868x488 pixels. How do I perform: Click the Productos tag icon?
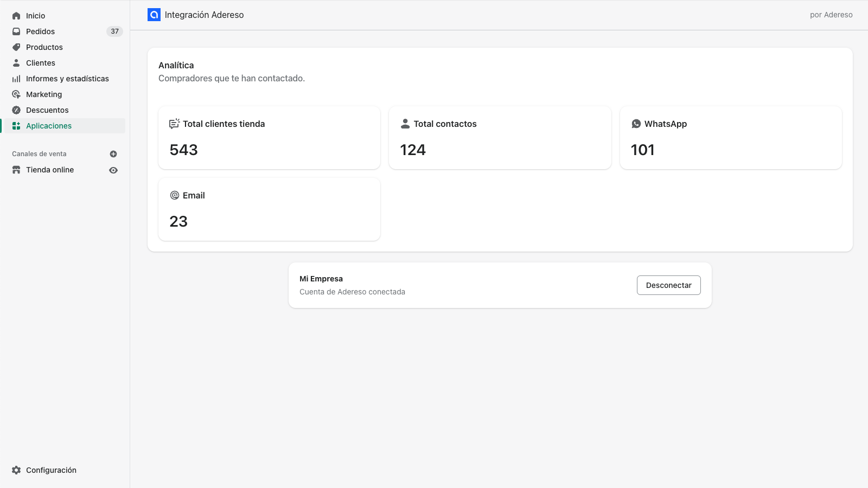click(x=16, y=47)
